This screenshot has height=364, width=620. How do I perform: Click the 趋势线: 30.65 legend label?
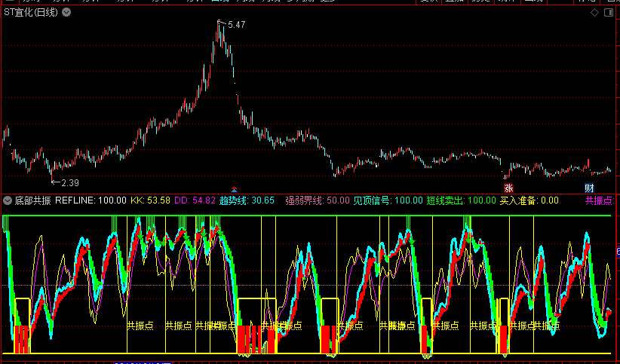pyautogui.click(x=247, y=200)
